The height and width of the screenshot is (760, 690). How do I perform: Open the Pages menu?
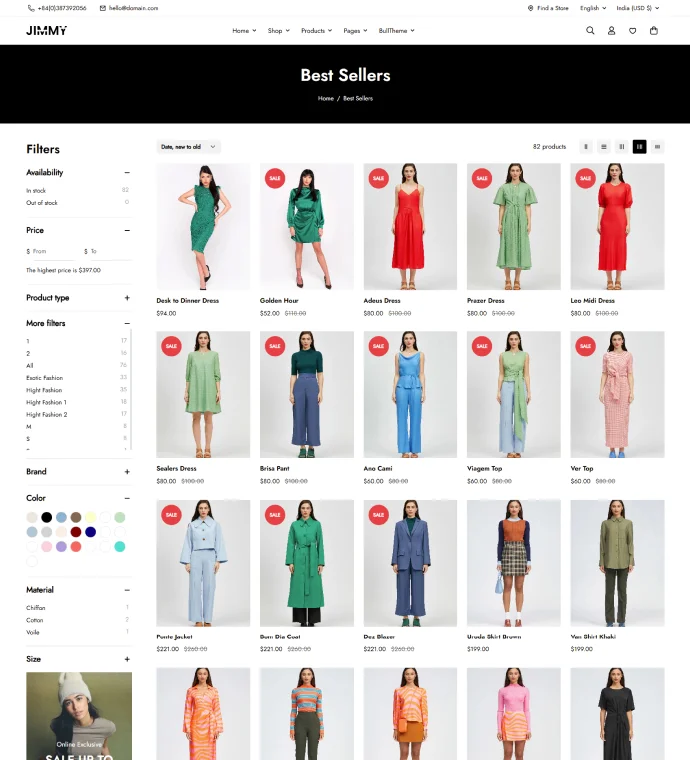coord(355,31)
